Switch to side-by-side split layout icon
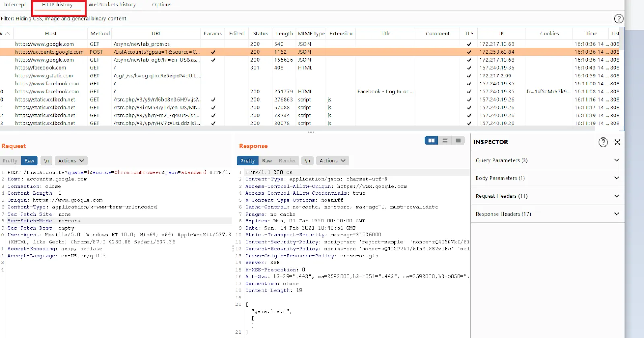Screen dimensions: 644x338 point(431,140)
